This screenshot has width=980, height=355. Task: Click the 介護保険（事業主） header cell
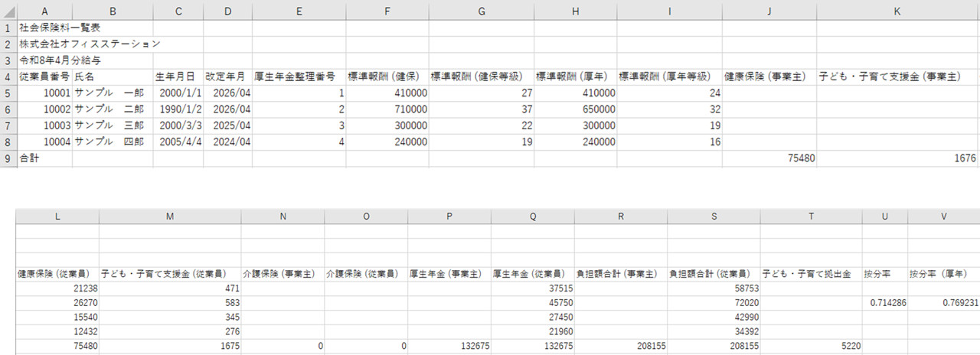click(283, 273)
